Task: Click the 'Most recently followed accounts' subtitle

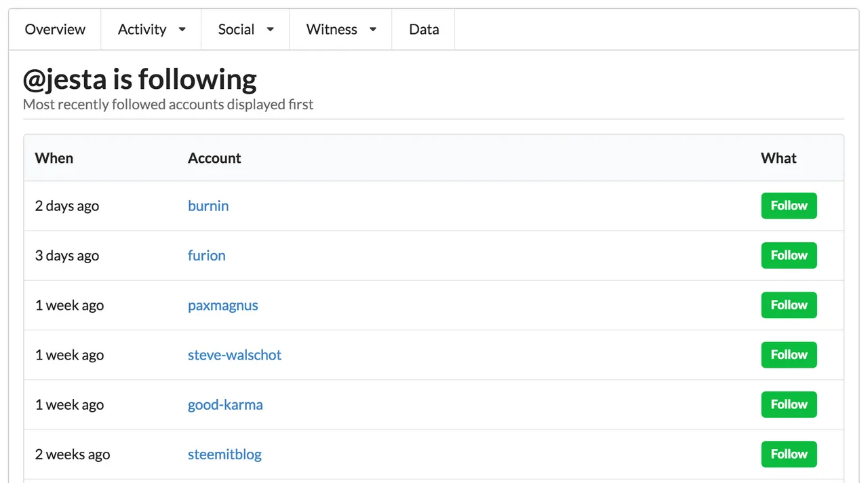Action: click(x=168, y=104)
